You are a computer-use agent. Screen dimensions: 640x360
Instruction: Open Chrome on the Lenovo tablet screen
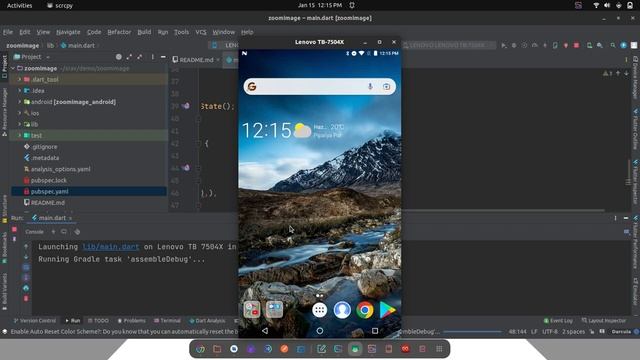point(364,310)
